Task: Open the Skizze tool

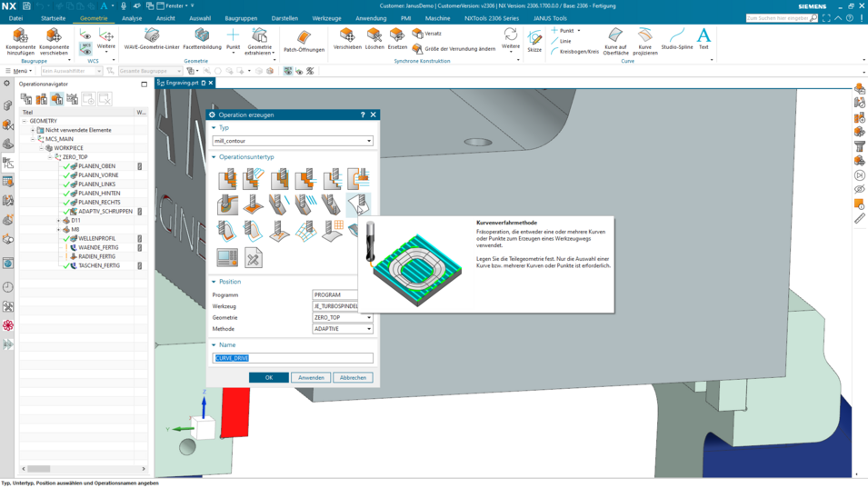Action: 534,39
